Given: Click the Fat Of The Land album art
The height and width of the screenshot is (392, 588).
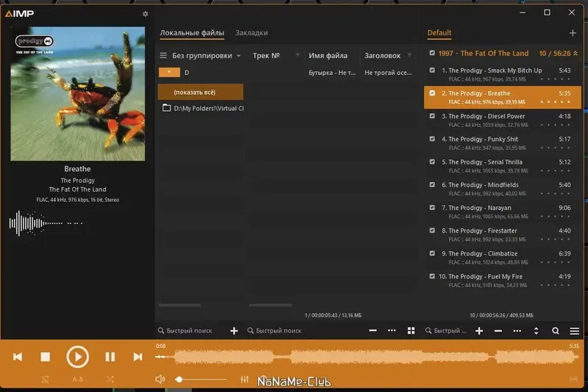Looking at the screenshot, I should (x=78, y=94).
